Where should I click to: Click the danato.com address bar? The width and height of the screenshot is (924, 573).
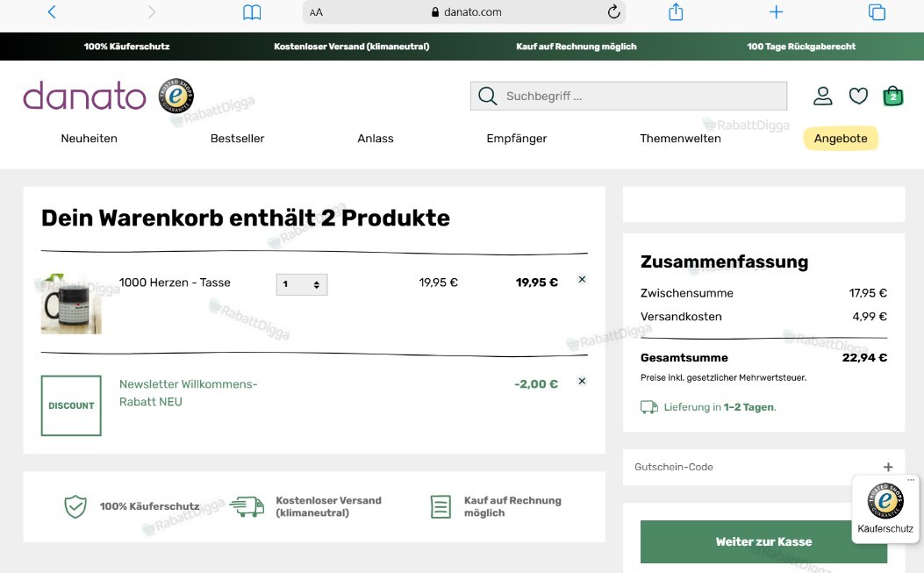click(464, 11)
